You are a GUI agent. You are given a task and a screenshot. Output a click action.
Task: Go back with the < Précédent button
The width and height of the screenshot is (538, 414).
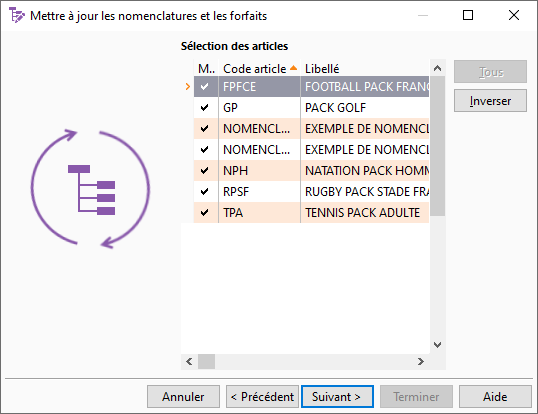(x=262, y=397)
